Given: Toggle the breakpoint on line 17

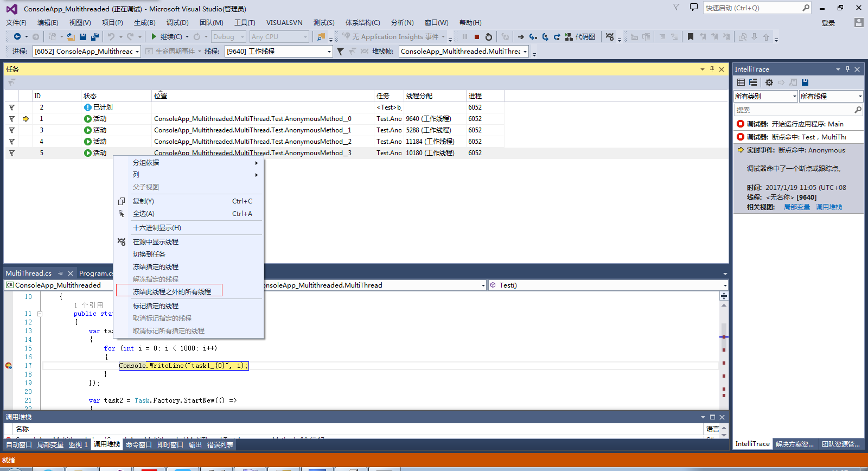Looking at the screenshot, I should tap(8, 366).
